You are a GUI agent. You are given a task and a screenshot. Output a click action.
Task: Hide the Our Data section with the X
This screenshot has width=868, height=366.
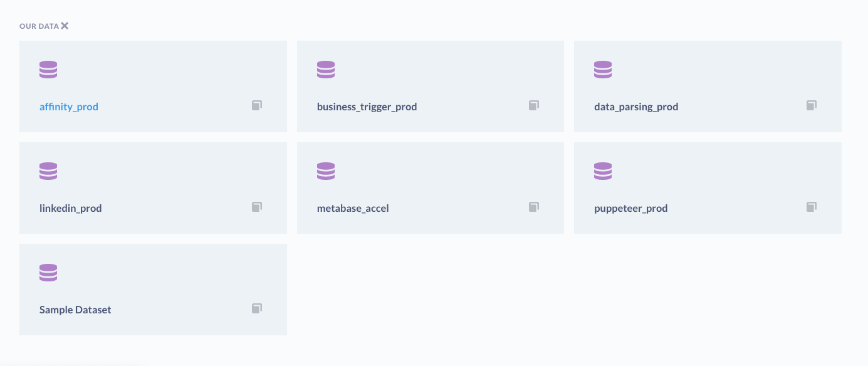65,26
